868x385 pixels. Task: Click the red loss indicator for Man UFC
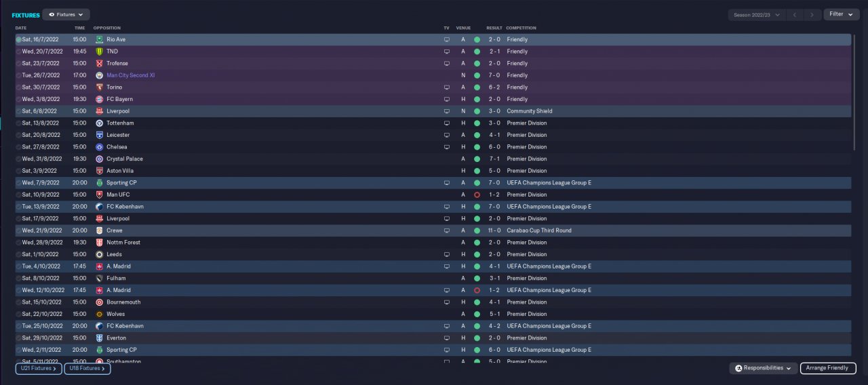coord(477,195)
